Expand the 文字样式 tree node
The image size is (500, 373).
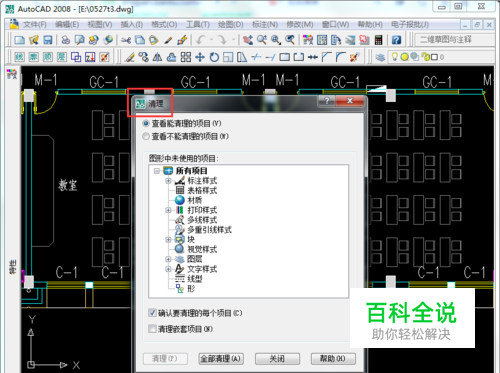[168, 269]
